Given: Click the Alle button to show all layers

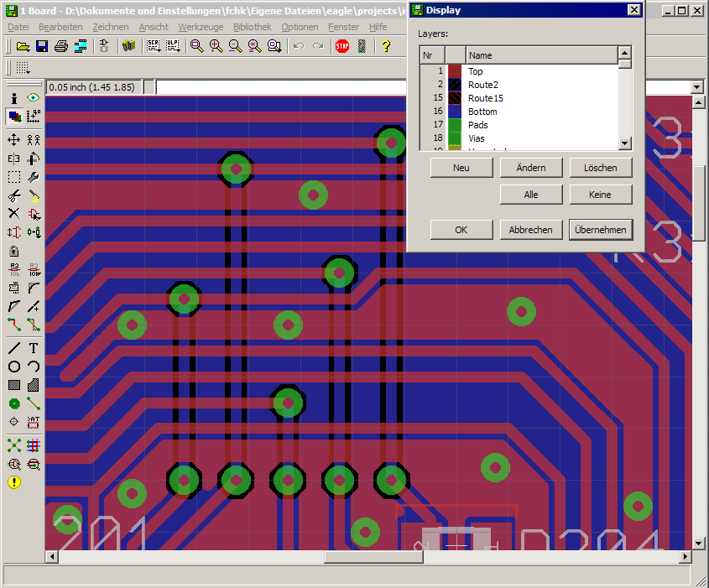Looking at the screenshot, I should 531,195.
